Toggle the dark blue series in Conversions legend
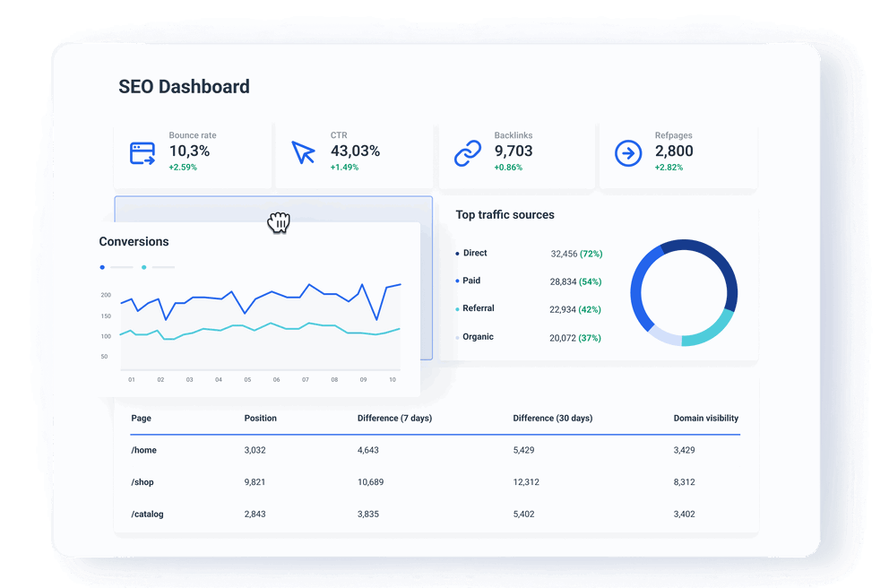 [x=102, y=267]
